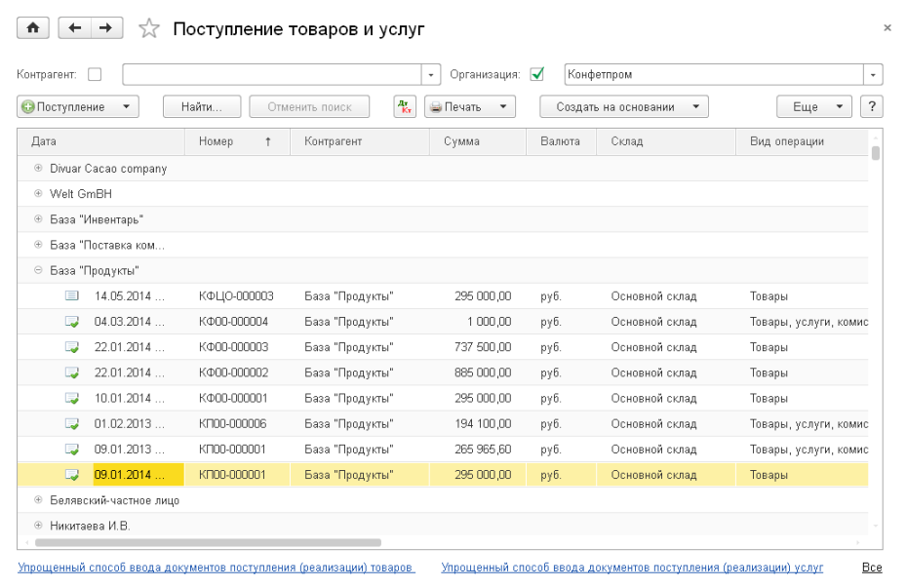907x588 pixels.
Task: Click posted document icon of row КФ00-000003
Action: tap(72, 347)
